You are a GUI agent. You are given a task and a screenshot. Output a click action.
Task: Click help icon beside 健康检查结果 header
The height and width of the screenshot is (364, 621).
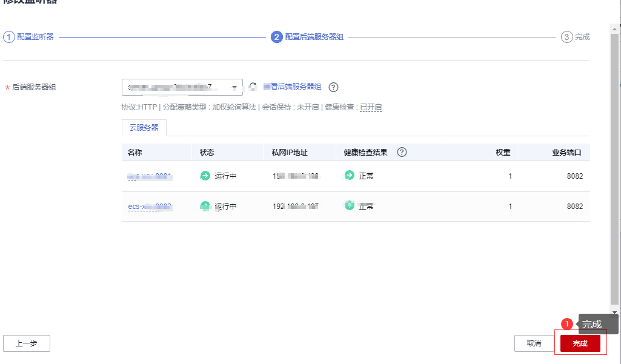click(402, 152)
